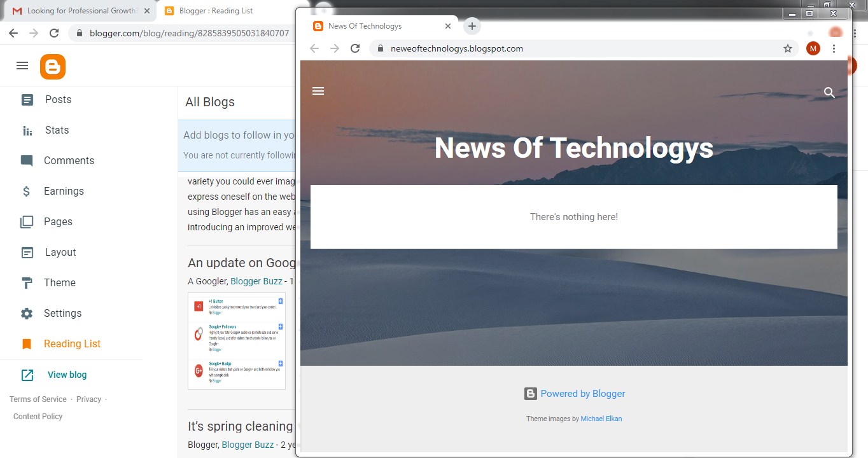This screenshot has height=458, width=868.
Task: Open Theme in the sidebar
Action: 60,282
